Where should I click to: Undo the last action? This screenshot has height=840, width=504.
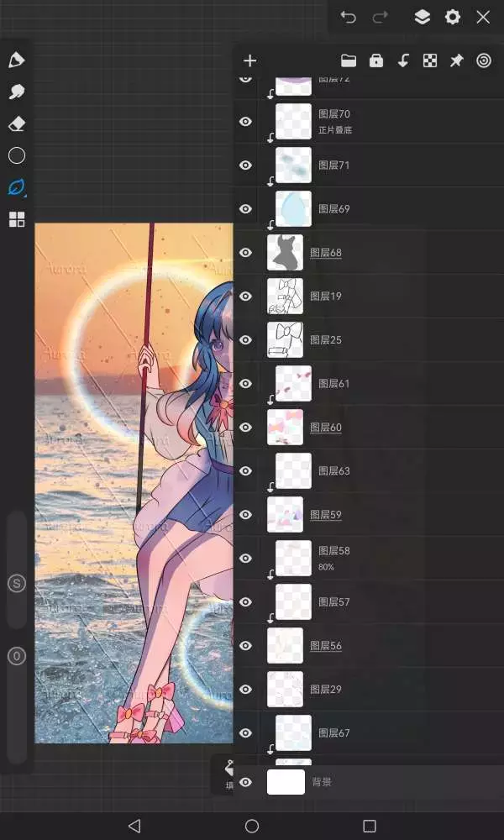coord(349,17)
